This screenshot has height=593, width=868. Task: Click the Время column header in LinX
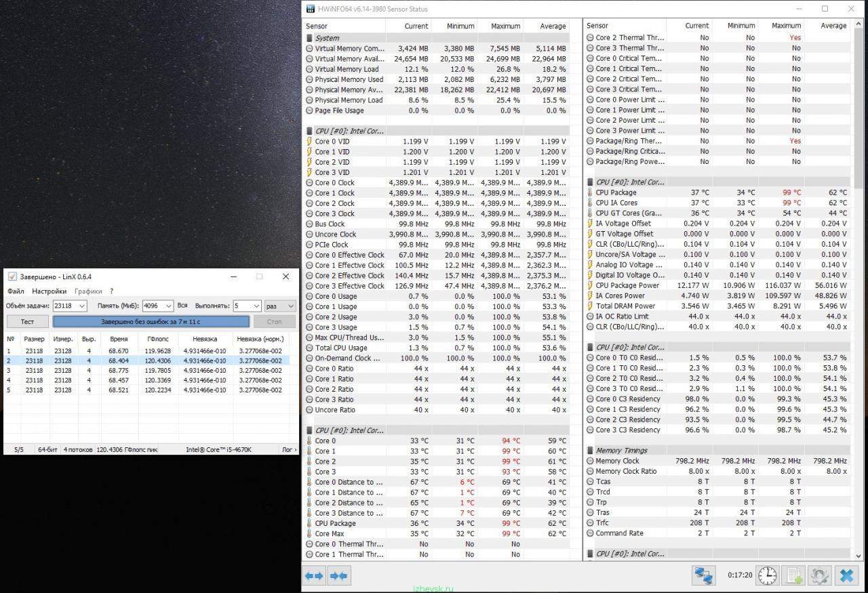(x=119, y=338)
